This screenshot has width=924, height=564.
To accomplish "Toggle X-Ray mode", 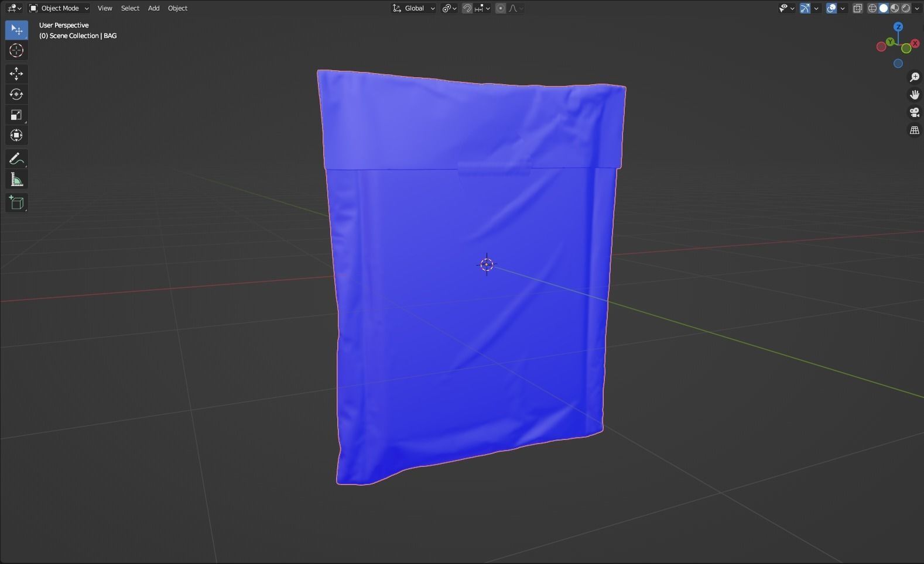I will pos(858,8).
